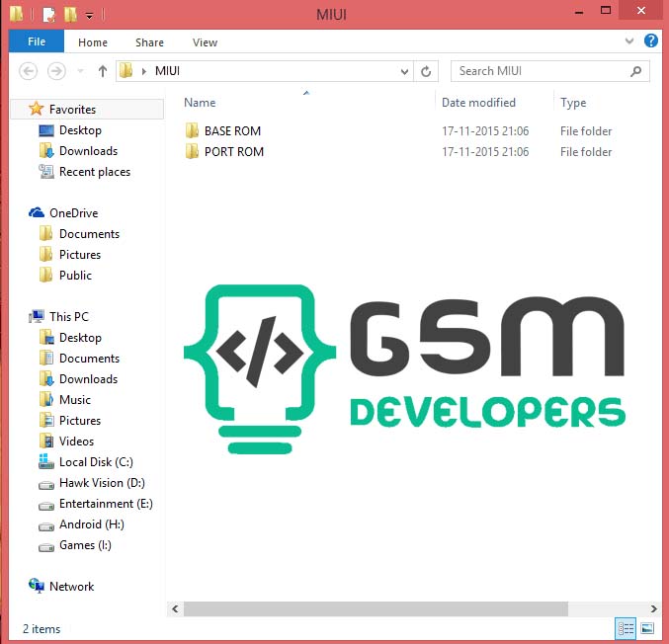
Task: Switch to the Home ribbon tab
Action: [93, 42]
